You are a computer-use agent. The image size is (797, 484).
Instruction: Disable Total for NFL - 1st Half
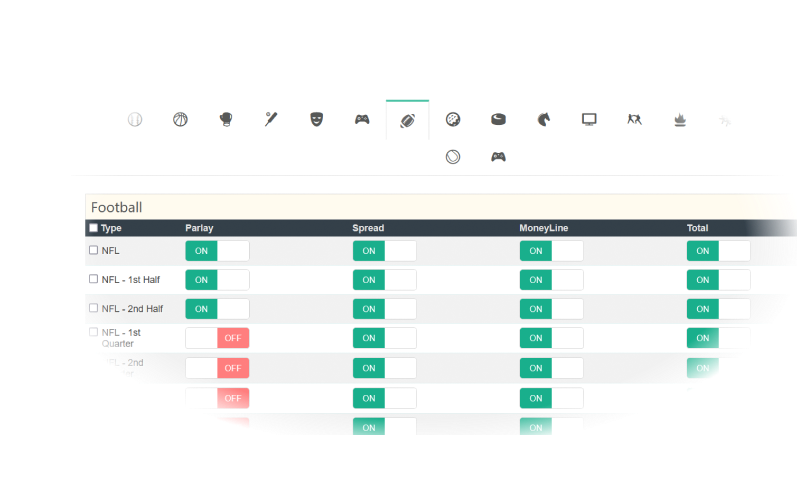click(x=719, y=280)
